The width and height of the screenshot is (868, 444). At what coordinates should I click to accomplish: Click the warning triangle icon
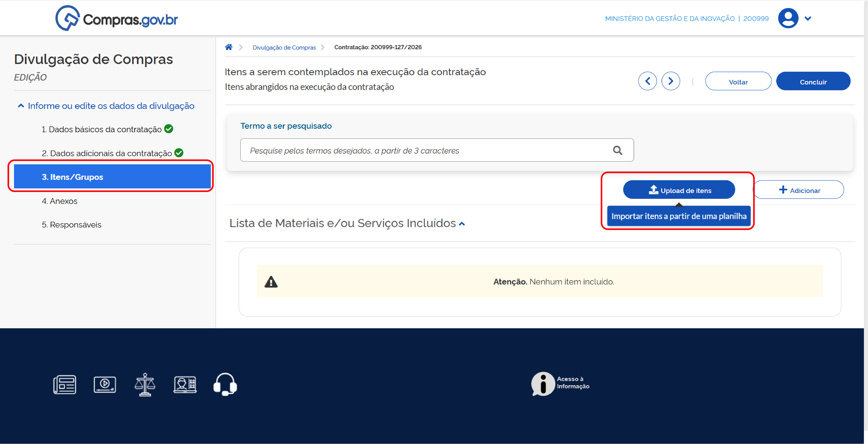(271, 282)
